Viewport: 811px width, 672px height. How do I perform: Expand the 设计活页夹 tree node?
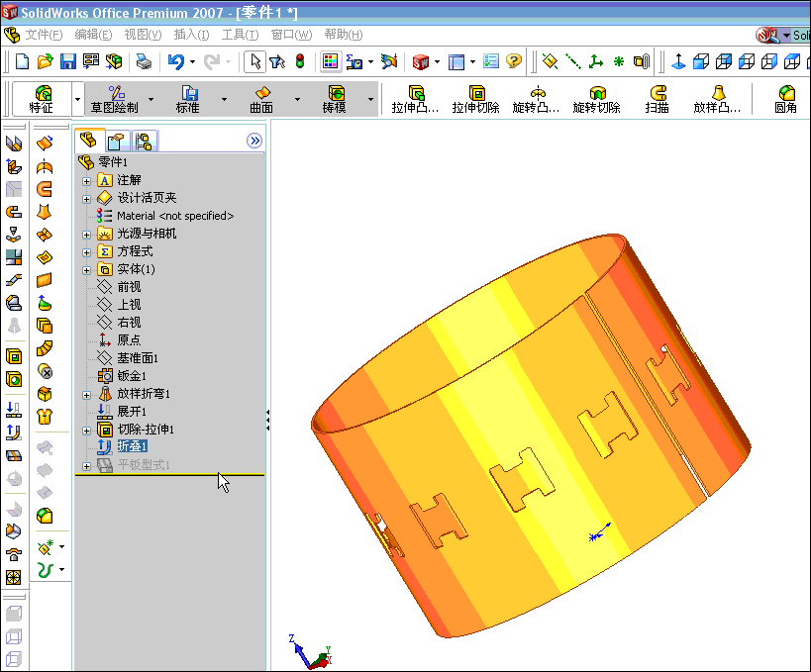point(86,199)
